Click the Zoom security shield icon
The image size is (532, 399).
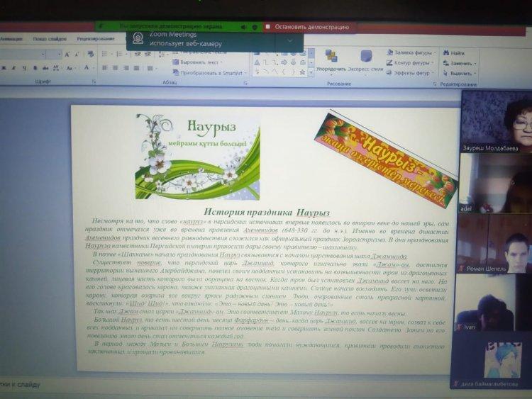tap(255, 27)
